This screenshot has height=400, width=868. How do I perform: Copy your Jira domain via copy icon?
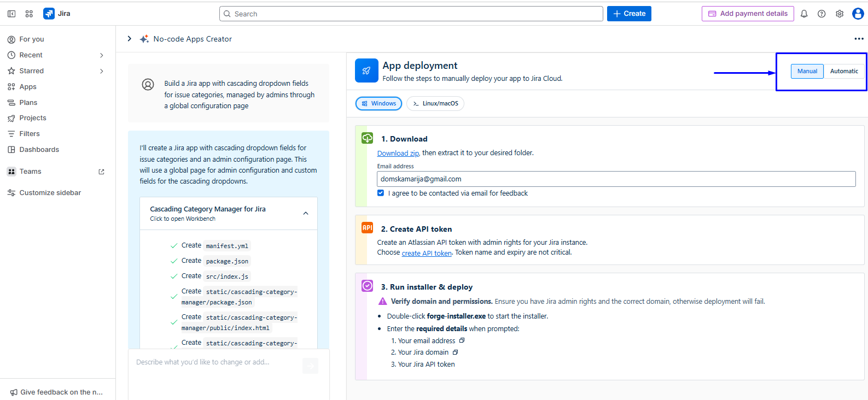pyautogui.click(x=456, y=352)
